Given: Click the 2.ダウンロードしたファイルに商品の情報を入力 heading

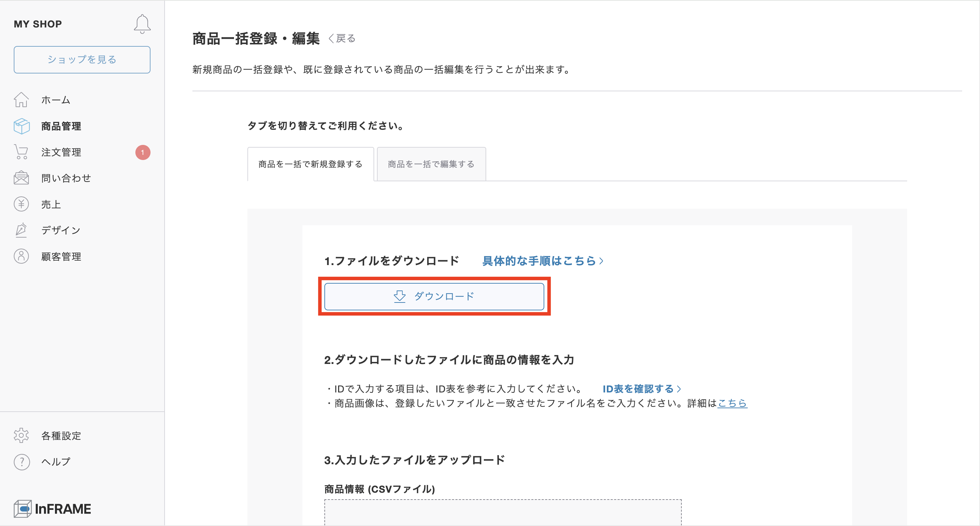Looking at the screenshot, I should [449, 360].
